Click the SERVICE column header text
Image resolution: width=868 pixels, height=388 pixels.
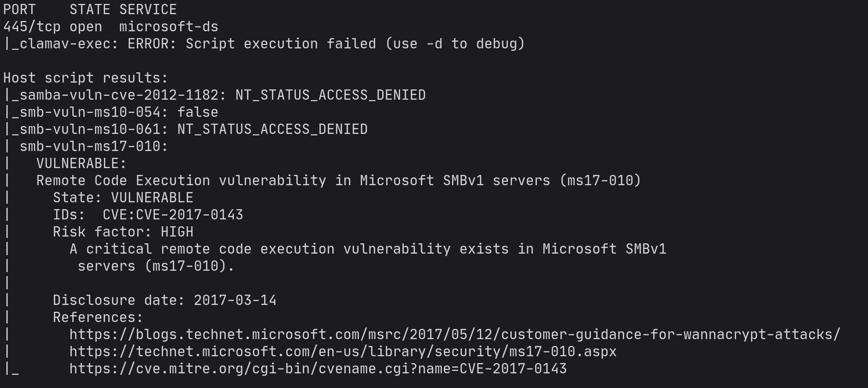148,10
